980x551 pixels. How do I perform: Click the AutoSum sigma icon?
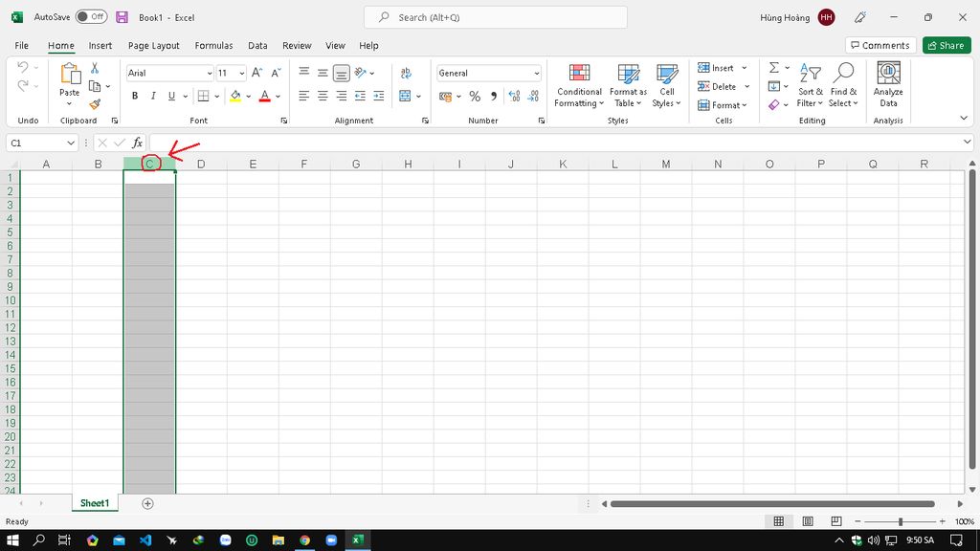tap(774, 68)
